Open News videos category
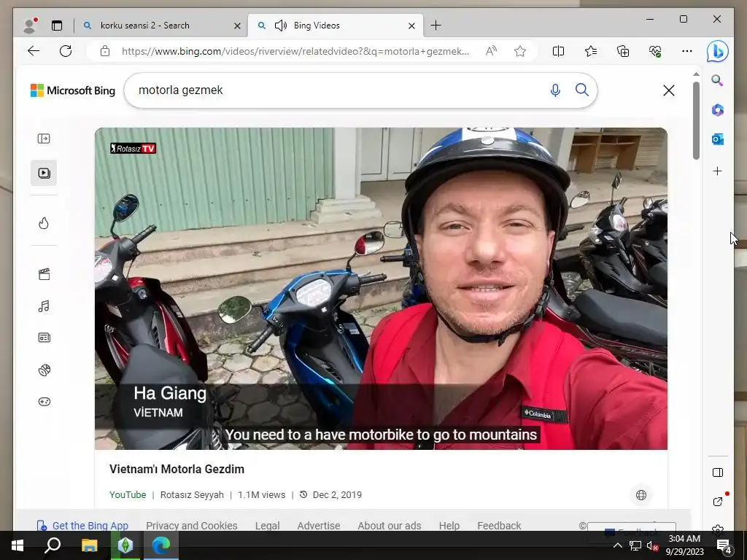 point(44,338)
